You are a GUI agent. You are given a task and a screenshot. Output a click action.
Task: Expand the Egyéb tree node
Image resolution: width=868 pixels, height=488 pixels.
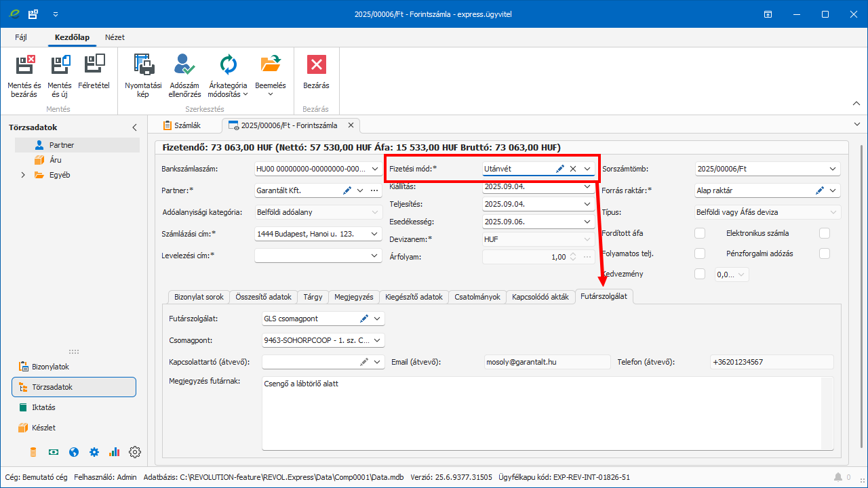click(x=23, y=175)
